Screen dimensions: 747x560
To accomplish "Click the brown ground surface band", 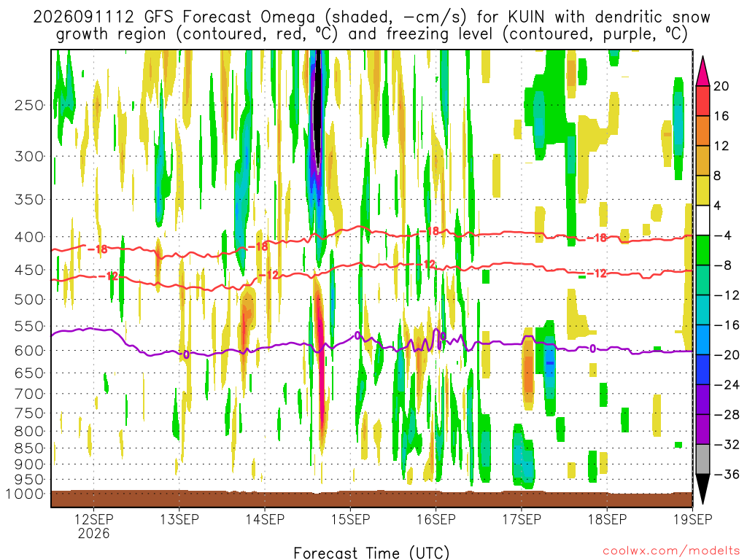I will [x=371, y=499].
